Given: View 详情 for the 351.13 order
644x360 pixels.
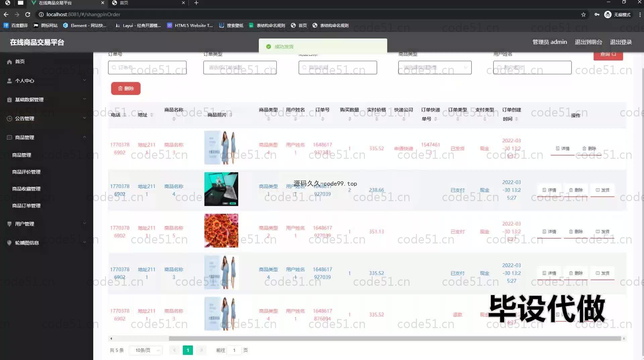Looking at the screenshot, I should pyautogui.click(x=549, y=232).
